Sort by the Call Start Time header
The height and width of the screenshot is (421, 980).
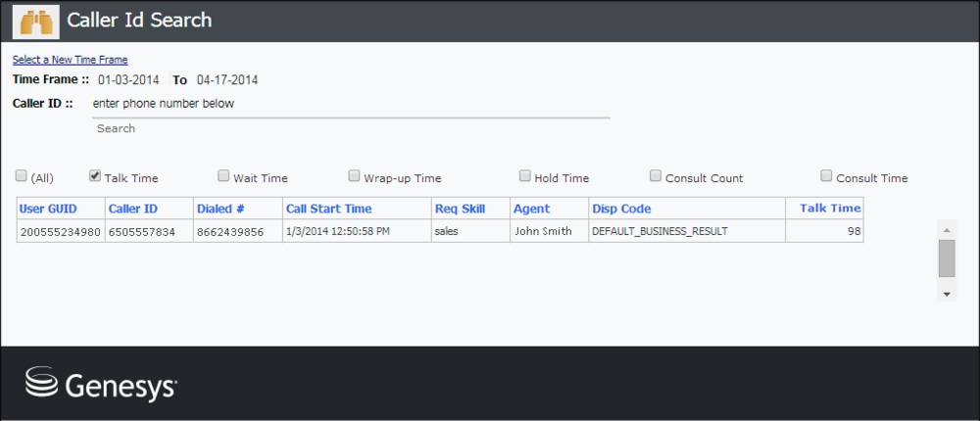pos(328,209)
